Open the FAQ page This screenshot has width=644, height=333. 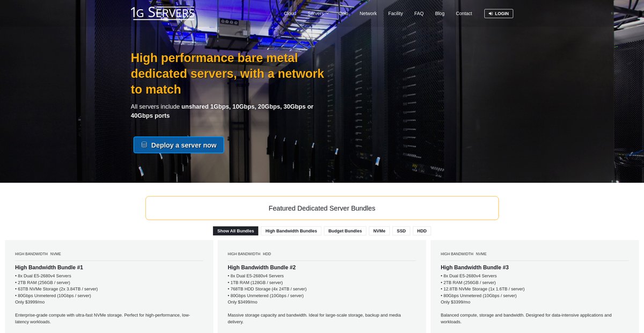coord(419,13)
